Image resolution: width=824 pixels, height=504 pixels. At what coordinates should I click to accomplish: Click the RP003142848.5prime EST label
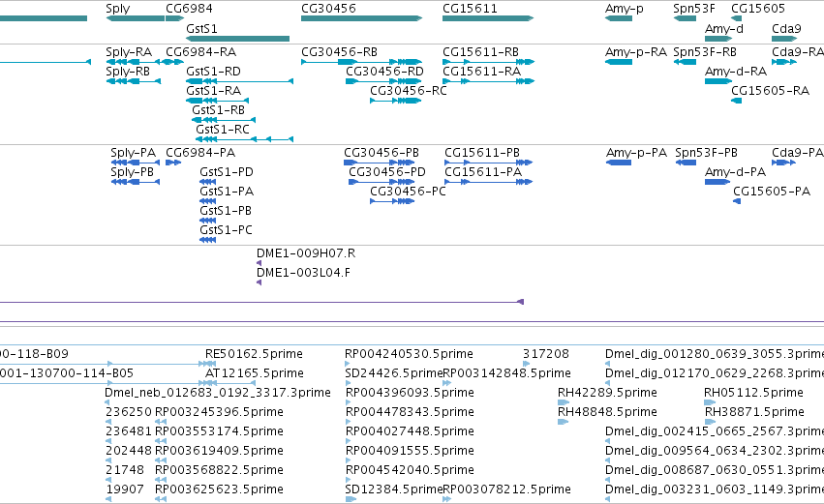point(507,373)
